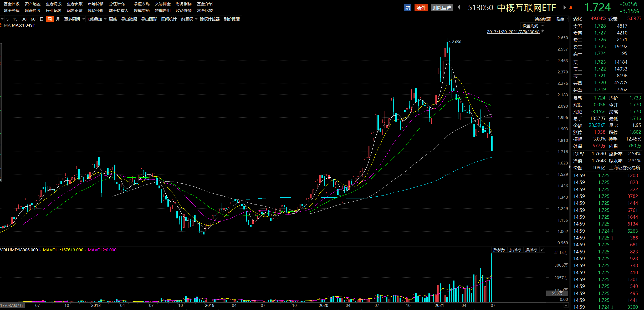Open dropdown arrow left of period 5
Screen dimensions: 644x310
pyautogui.click(x=2, y=19)
